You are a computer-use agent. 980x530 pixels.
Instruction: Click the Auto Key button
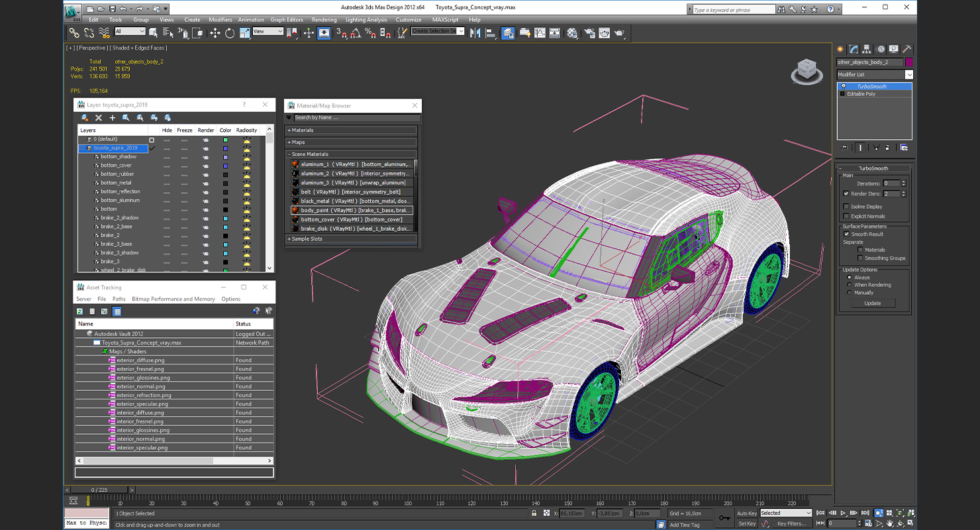click(x=746, y=513)
